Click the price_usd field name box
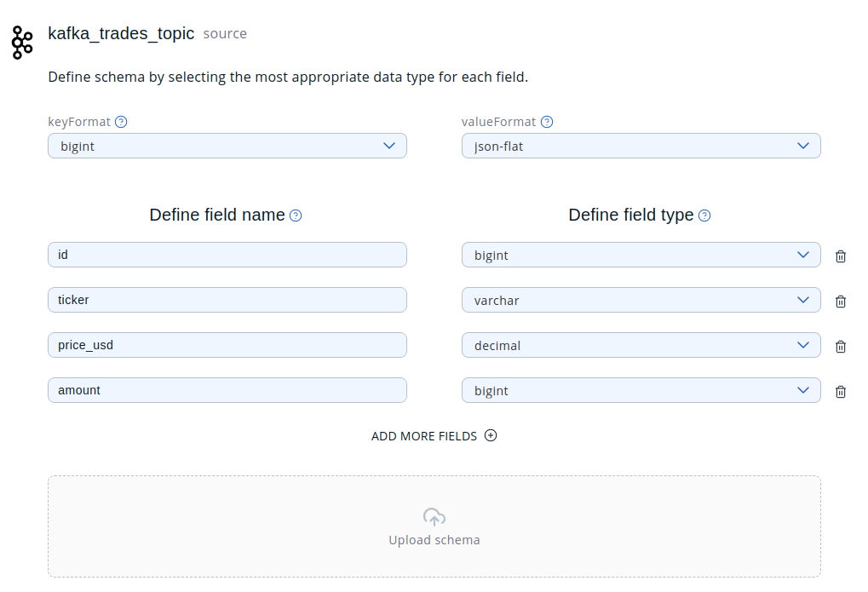This screenshot has width=868, height=592. click(x=227, y=345)
